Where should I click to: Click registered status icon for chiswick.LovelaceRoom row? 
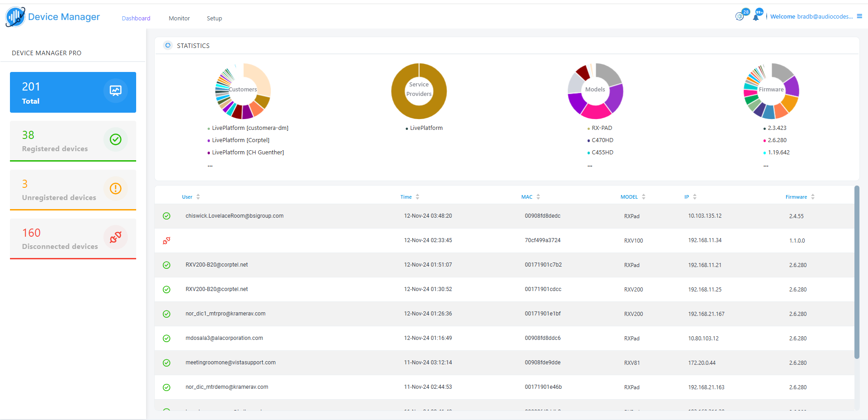[x=166, y=216]
